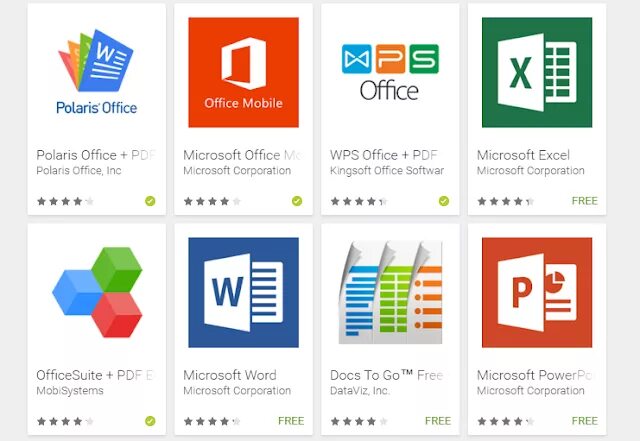Open the Docs To Go icon

pos(390,292)
